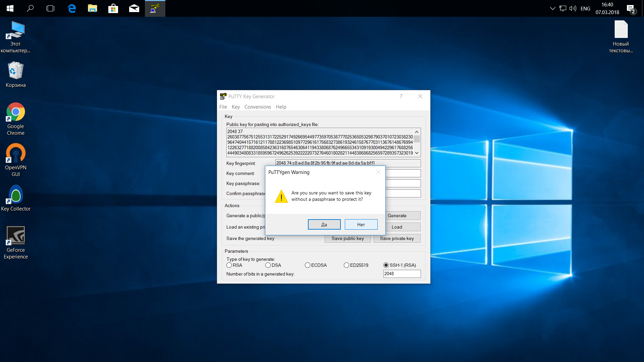Click the Load button

402,227
